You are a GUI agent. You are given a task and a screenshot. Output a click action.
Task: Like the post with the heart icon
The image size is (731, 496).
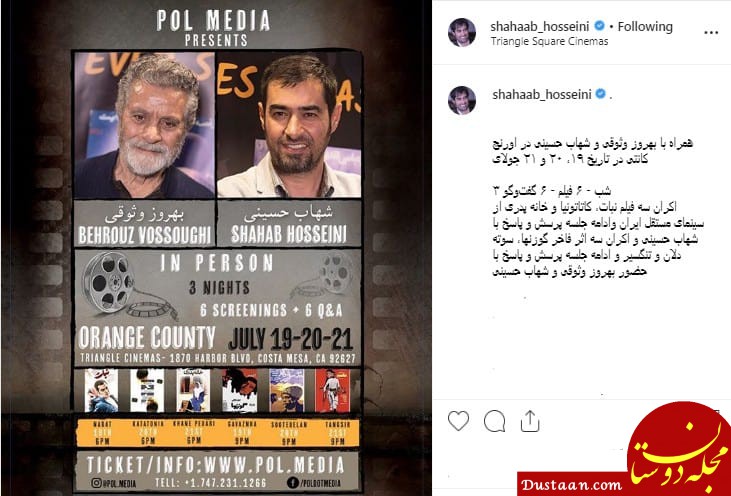458,421
